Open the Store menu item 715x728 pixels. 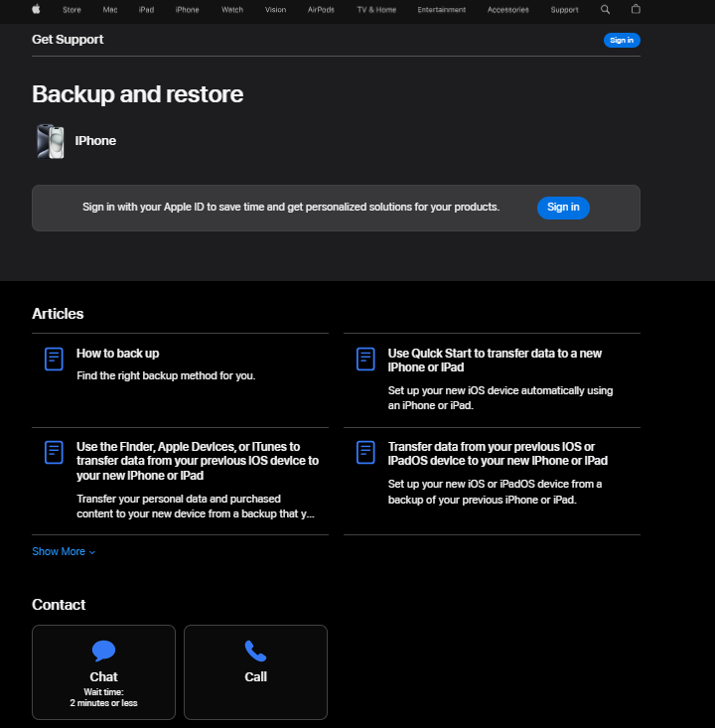tap(71, 10)
